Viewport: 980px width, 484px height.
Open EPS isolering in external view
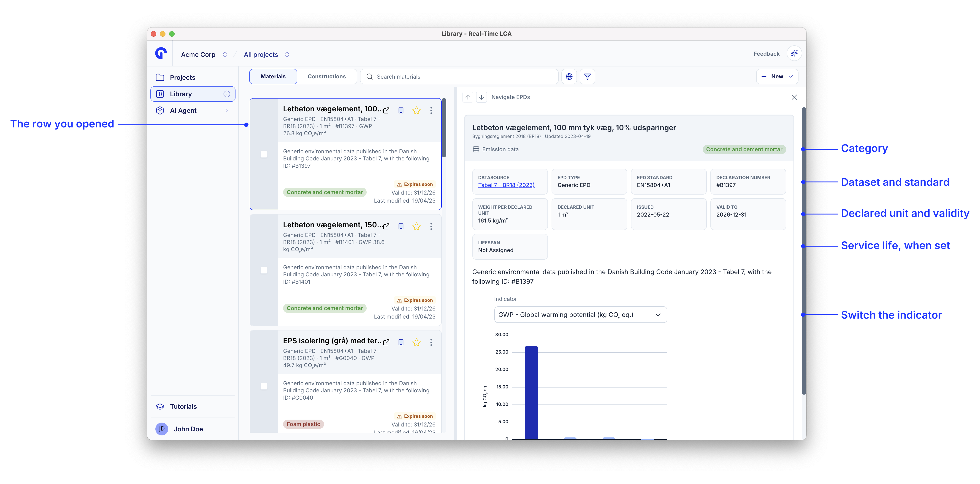coord(386,342)
